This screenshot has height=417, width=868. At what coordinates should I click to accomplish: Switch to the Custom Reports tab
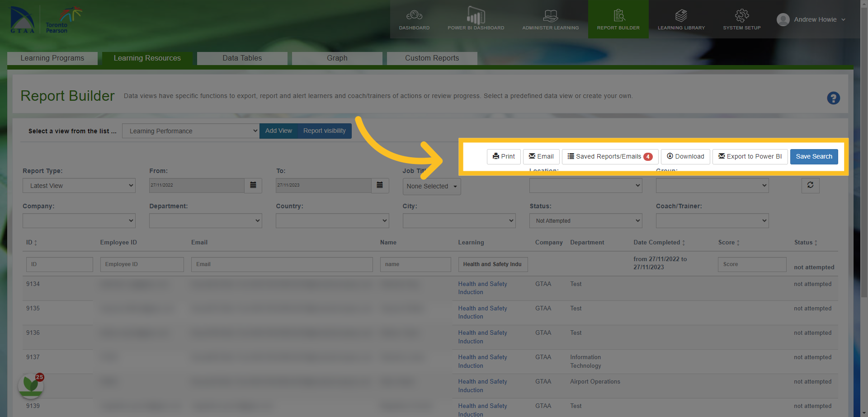coord(432,58)
